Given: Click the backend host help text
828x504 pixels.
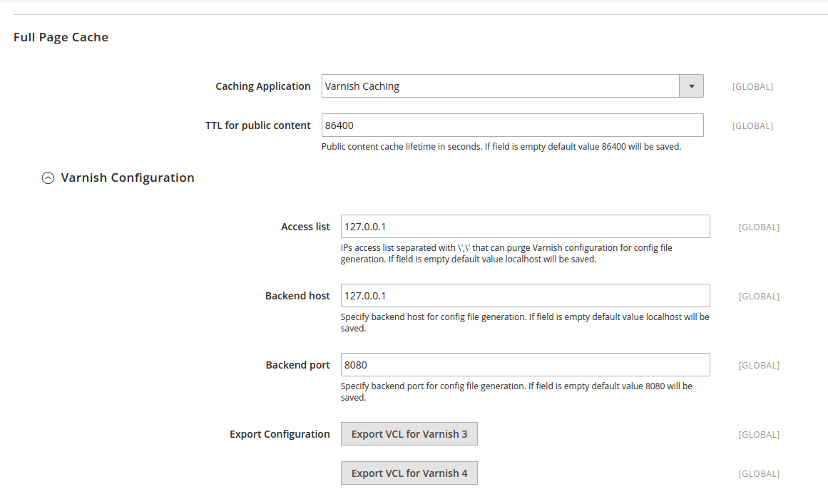Looking at the screenshot, I should (525, 322).
